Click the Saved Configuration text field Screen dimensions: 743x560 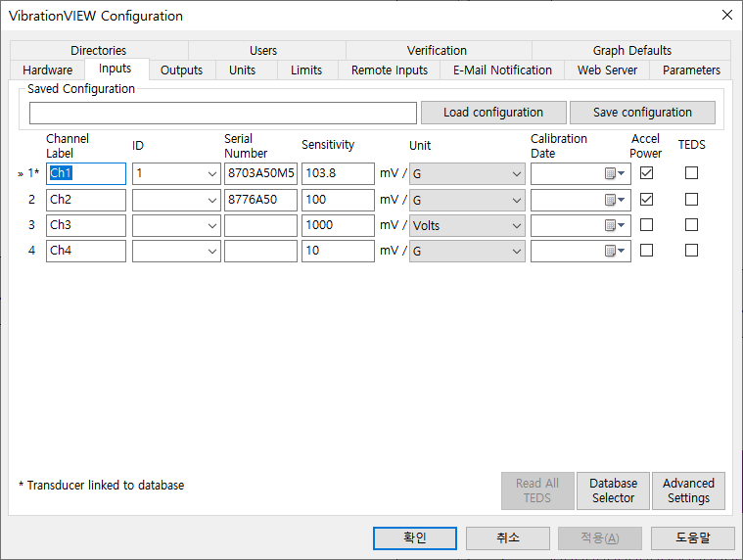click(223, 113)
